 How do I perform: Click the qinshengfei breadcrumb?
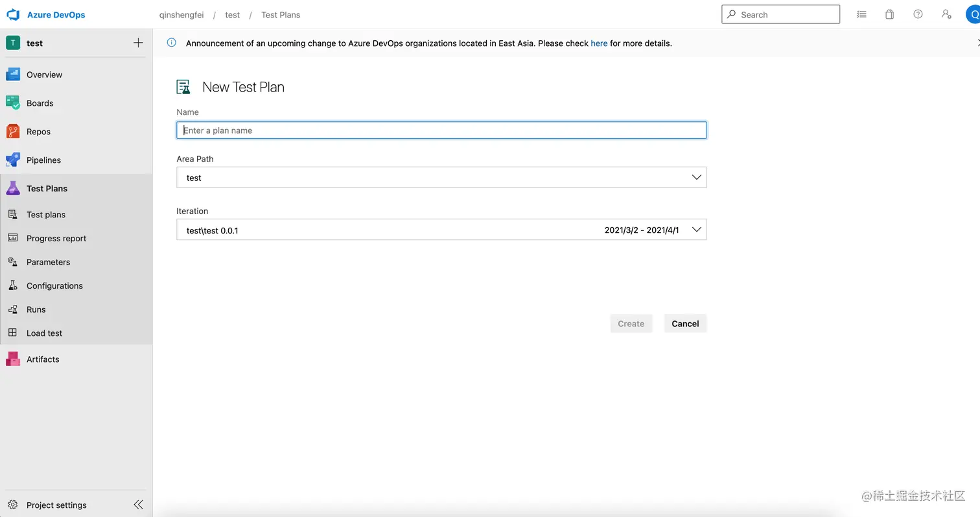click(181, 14)
